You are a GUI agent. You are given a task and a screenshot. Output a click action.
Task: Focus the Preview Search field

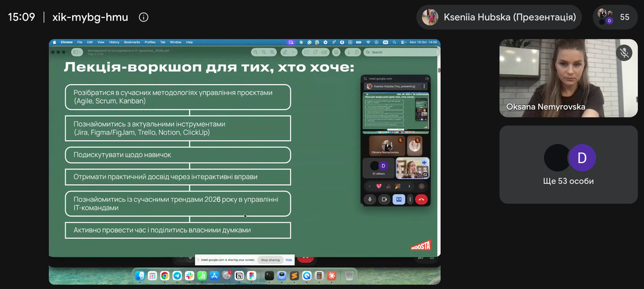coord(401,52)
